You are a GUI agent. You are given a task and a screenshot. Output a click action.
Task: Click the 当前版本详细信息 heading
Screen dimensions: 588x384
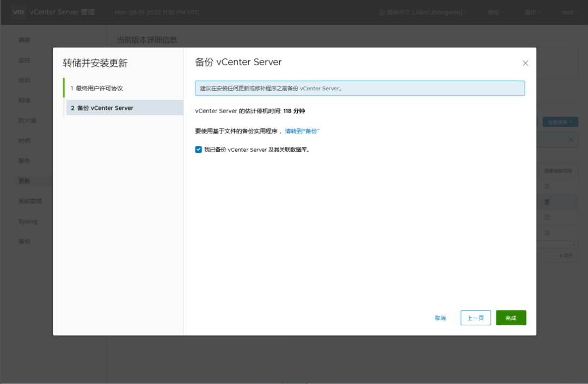point(146,40)
